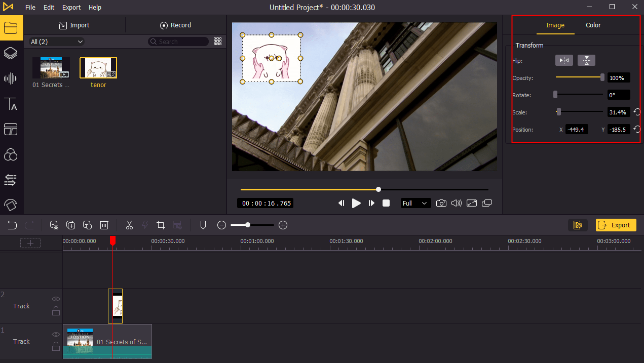644x363 pixels.
Task: Split the clip with scissors tool
Action: (x=129, y=225)
